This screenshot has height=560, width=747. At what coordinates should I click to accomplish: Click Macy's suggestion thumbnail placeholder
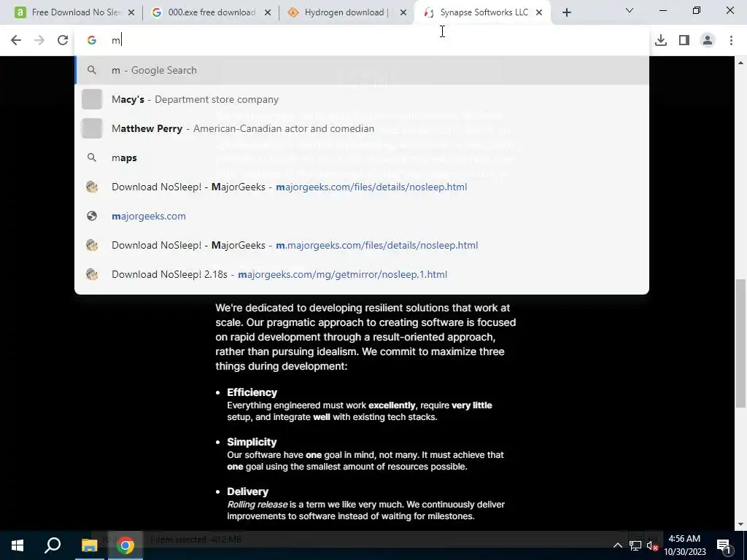[92, 99]
